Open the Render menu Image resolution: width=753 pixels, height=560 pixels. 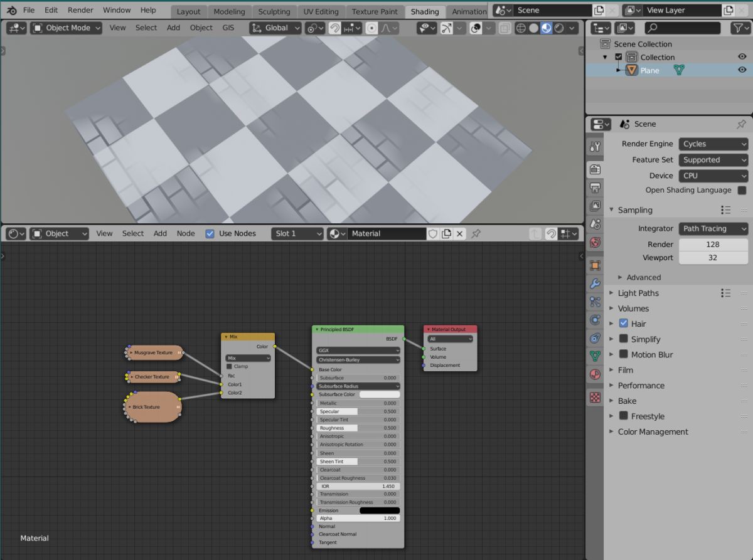pyautogui.click(x=80, y=10)
